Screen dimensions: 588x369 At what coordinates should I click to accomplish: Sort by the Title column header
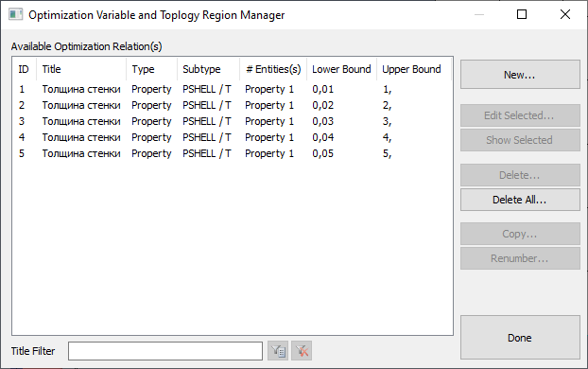coord(81,69)
